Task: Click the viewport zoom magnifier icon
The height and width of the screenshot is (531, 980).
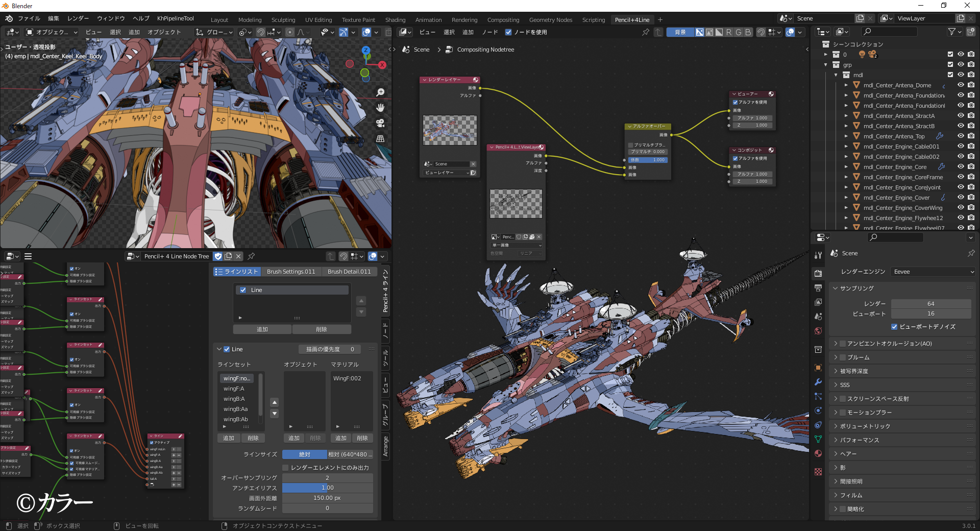Action: coord(380,92)
